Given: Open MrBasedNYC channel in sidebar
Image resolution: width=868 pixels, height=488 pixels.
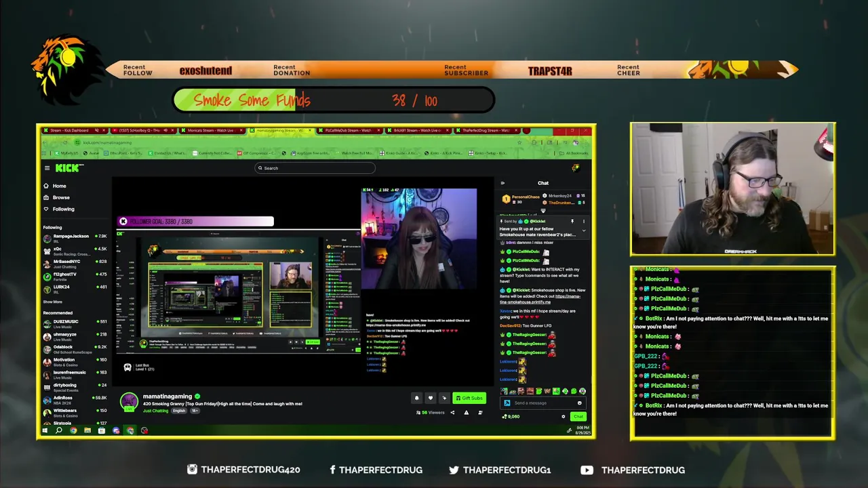Looking at the screenshot, I should [x=75, y=263].
